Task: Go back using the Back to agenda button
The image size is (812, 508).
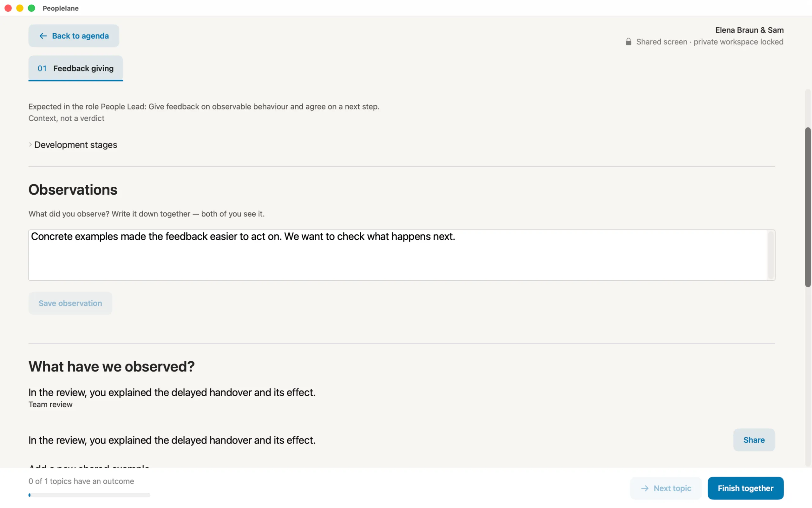Action: [74, 36]
